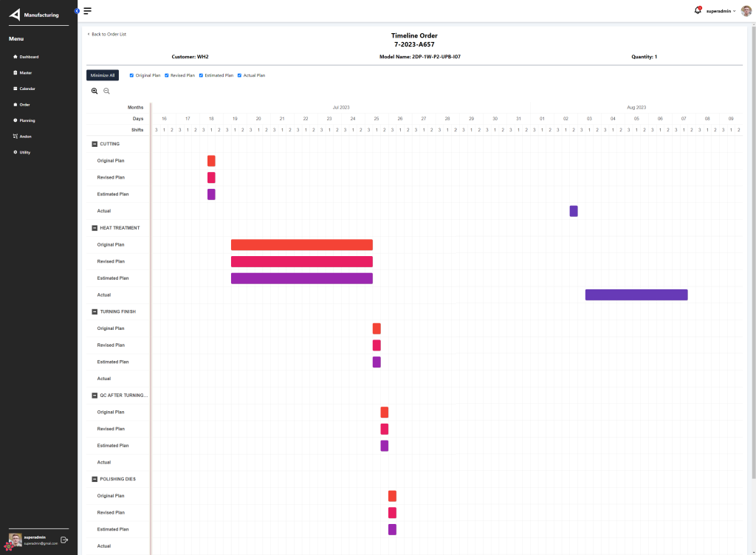Click the page vertical scrollbar

tap(752, 251)
